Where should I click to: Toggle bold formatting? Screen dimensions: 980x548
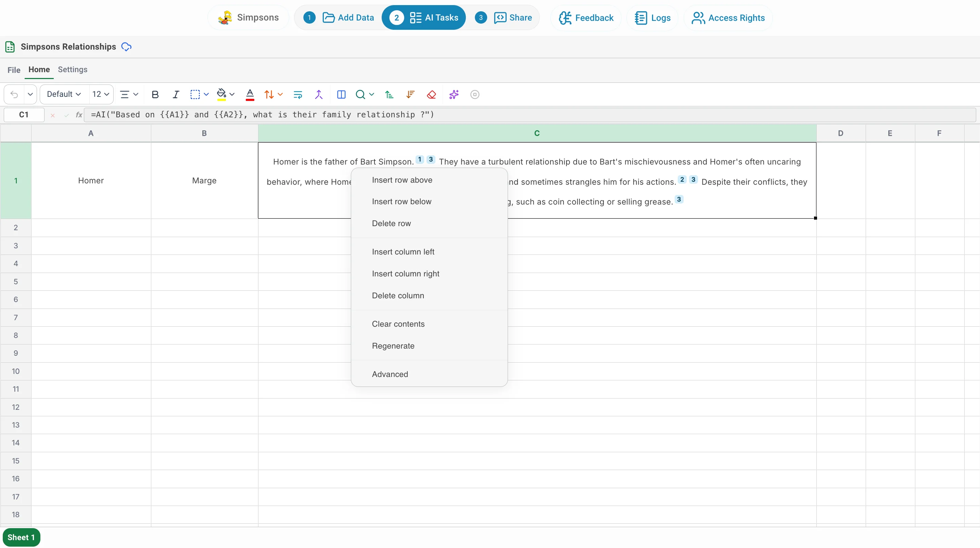click(155, 94)
